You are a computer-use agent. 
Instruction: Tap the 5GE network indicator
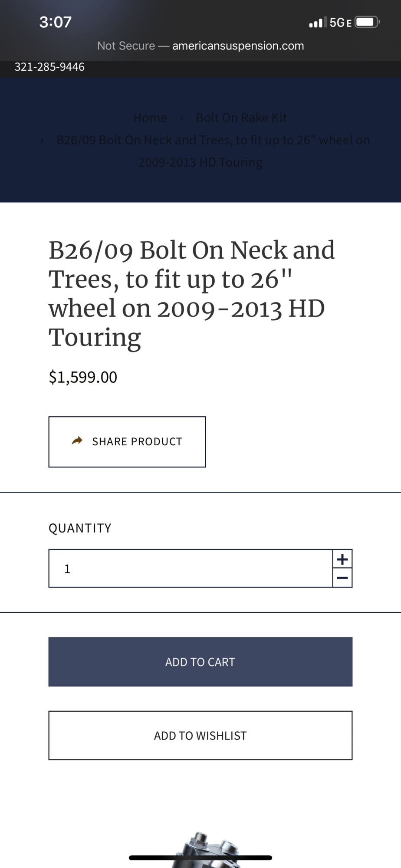pos(340,23)
